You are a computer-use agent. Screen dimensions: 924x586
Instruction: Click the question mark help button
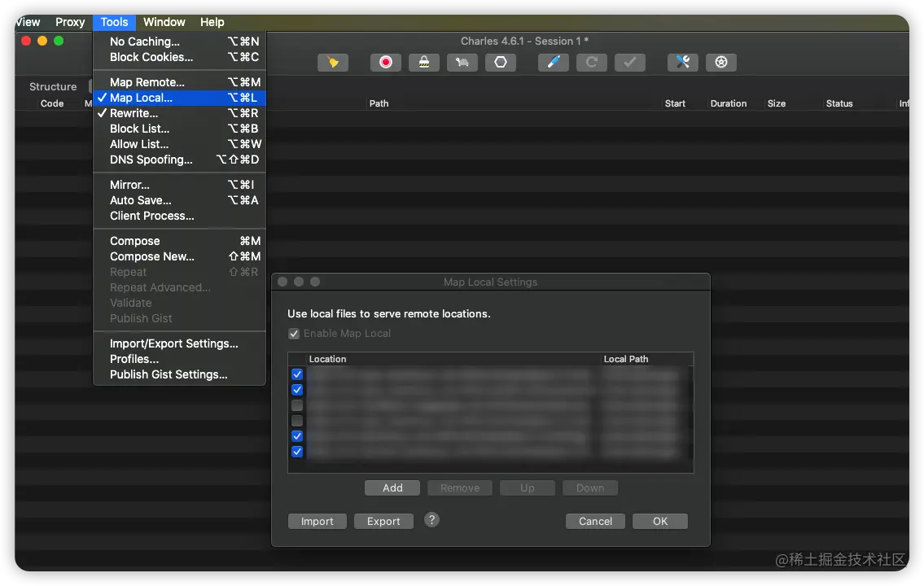(432, 520)
